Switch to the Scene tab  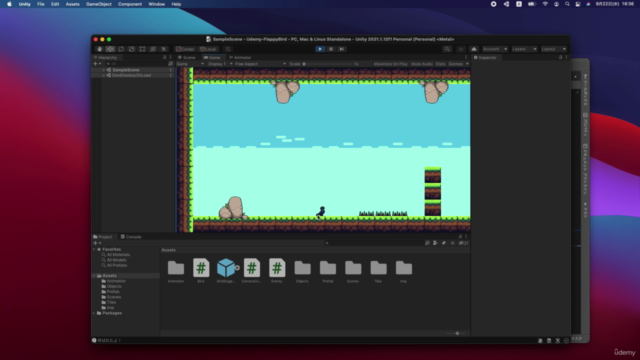(x=187, y=58)
